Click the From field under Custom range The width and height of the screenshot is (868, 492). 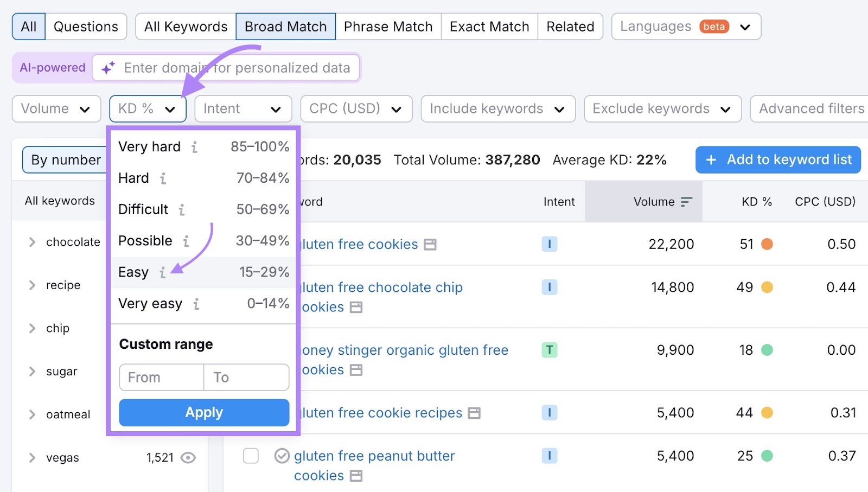tap(161, 377)
